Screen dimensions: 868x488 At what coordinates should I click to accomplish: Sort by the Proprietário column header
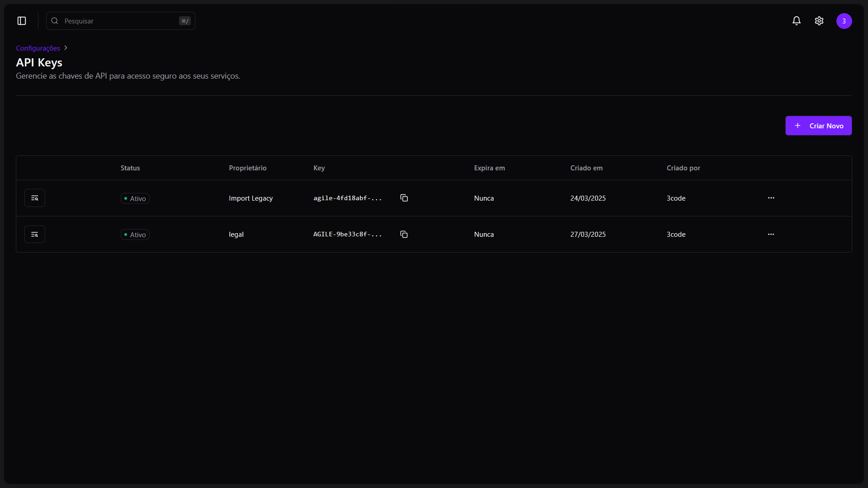pos(247,168)
